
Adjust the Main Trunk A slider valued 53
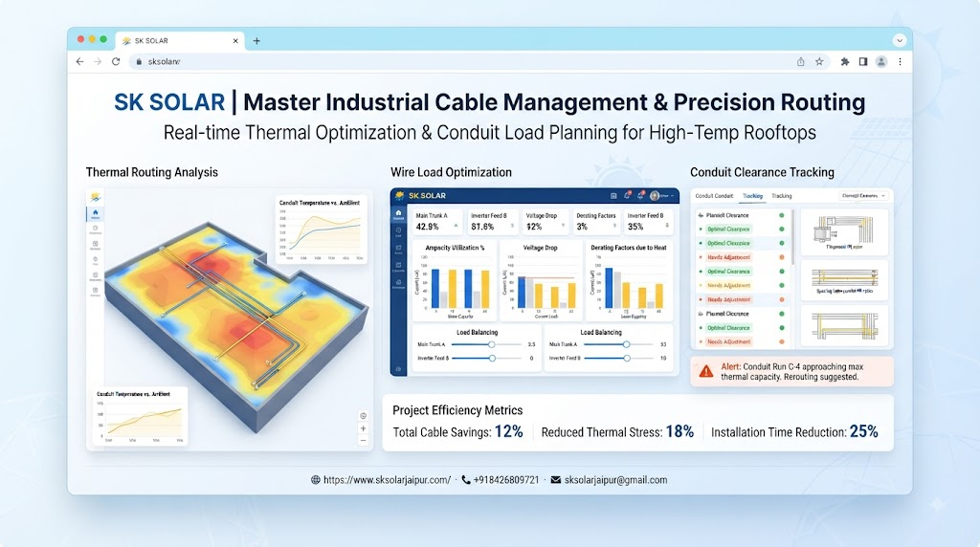pyautogui.click(x=626, y=344)
